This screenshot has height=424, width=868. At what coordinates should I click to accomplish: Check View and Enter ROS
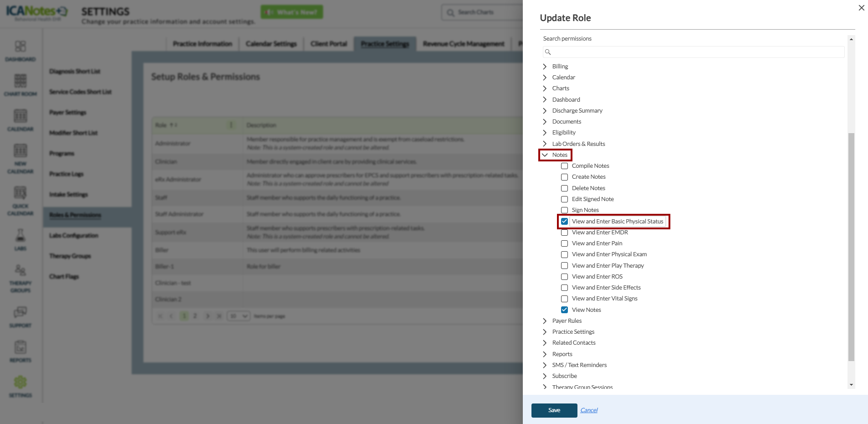[564, 277]
